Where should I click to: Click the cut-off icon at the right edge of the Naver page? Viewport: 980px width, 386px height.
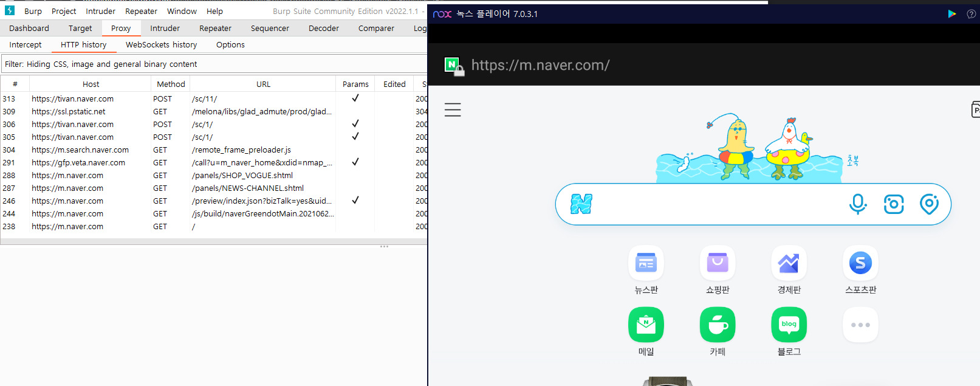click(x=976, y=109)
